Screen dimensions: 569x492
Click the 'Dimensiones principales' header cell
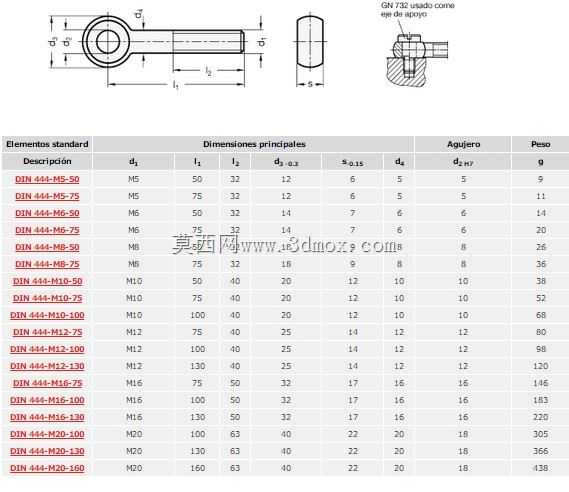point(254,144)
